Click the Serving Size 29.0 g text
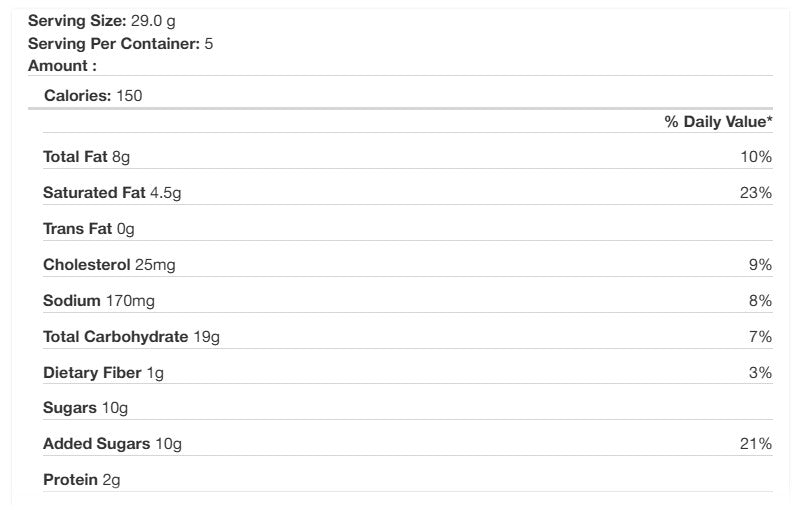The height and width of the screenshot is (510, 802). [104, 20]
